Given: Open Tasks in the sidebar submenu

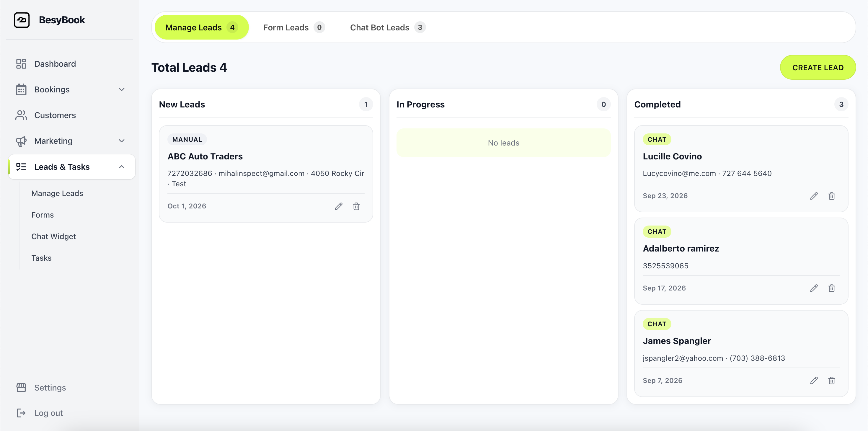Looking at the screenshot, I should (41, 258).
